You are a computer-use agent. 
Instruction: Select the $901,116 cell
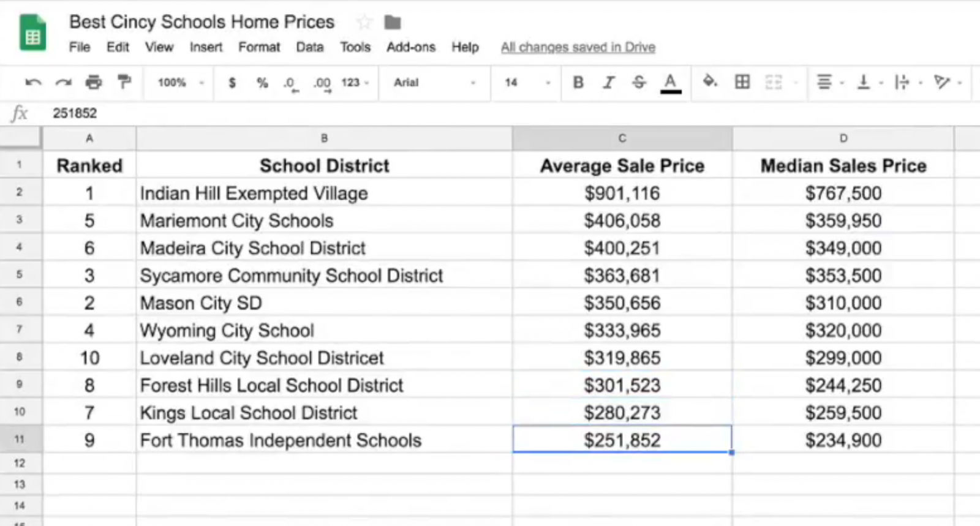click(x=622, y=193)
